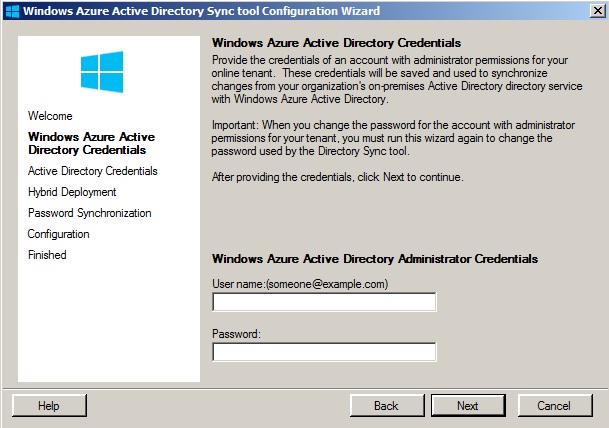Viewport: 609px width, 428px height.
Task: Select the Configuration step in the sidebar
Action: [x=58, y=234]
